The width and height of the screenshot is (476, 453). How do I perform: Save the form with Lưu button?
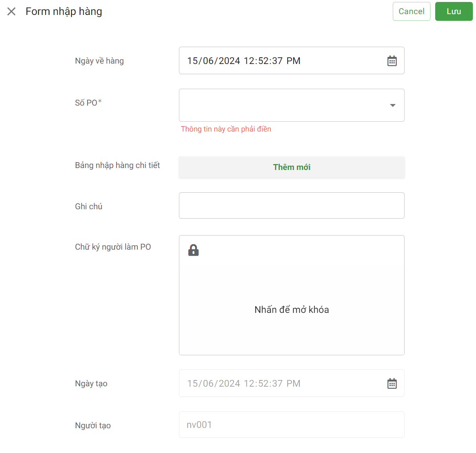pyautogui.click(x=454, y=11)
